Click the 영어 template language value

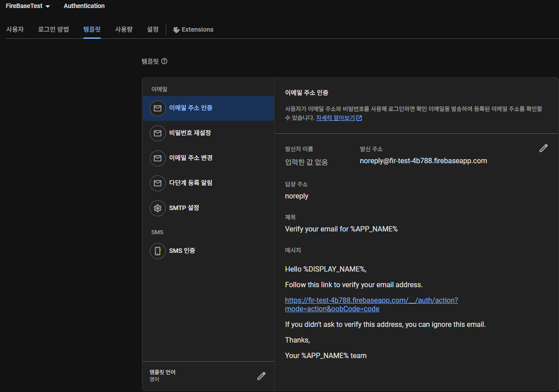pos(155,380)
